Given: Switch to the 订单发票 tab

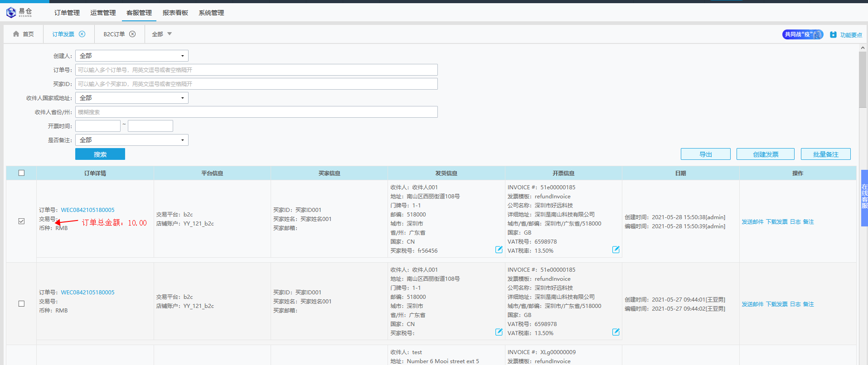Looking at the screenshot, I should pos(63,34).
